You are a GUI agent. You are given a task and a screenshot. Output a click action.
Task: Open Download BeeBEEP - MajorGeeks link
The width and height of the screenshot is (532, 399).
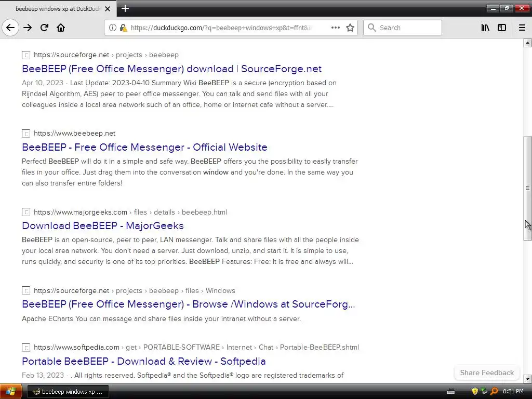click(103, 225)
